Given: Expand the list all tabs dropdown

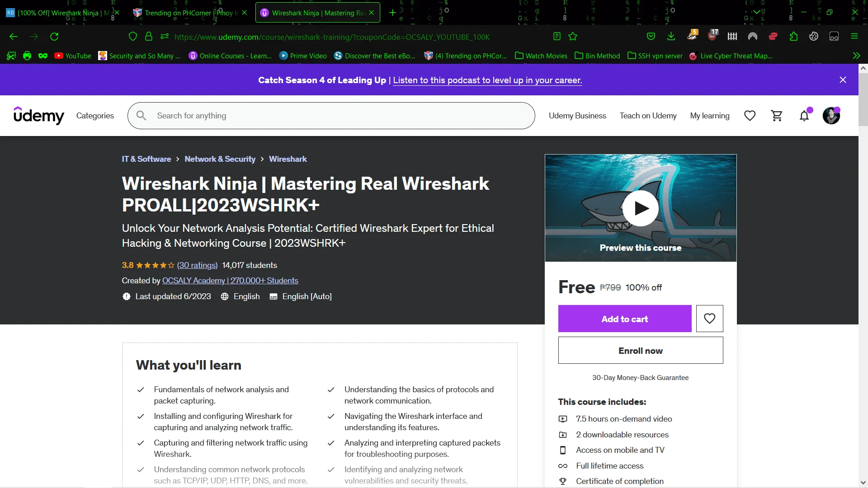Looking at the screenshot, I should [x=756, y=12].
